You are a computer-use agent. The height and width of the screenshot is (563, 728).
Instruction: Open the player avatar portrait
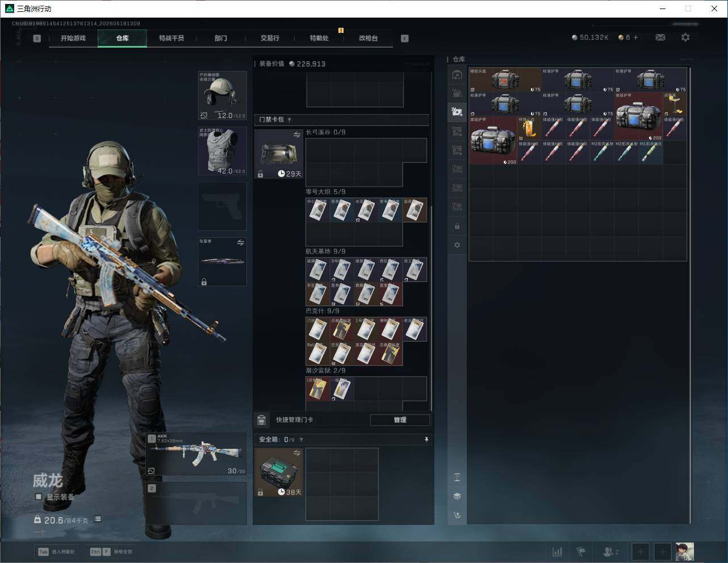click(x=684, y=552)
